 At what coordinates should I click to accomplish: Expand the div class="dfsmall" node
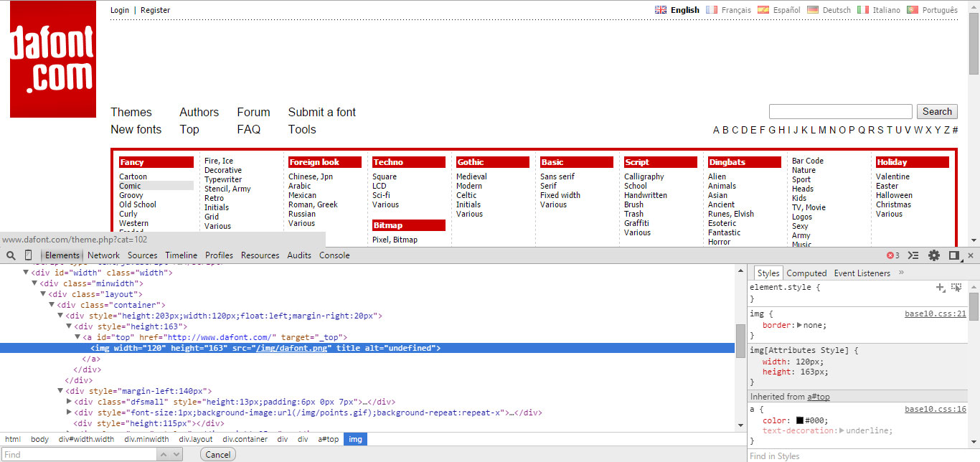pyautogui.click(x=69, y=402)
